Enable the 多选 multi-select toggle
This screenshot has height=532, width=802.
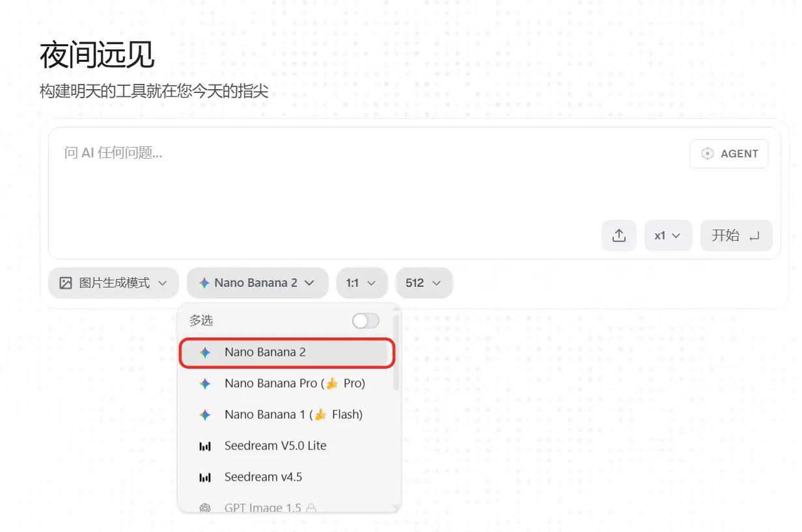point(365,321)
